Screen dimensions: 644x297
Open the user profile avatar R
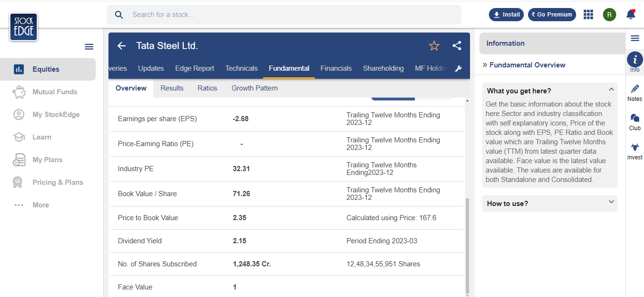pos(610,15)
